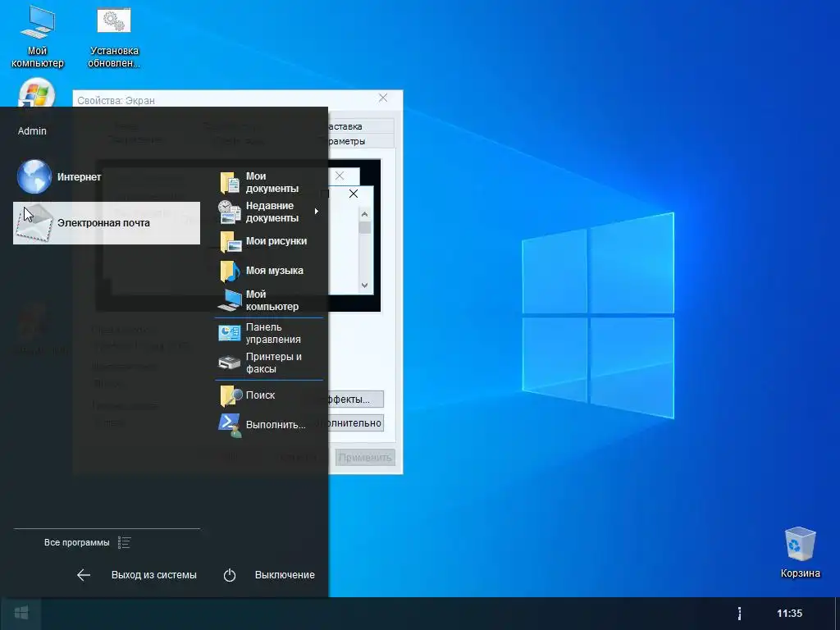Click the Windows logo desktop icon
The width and height of the screenshot is (840, 630).
[36, 94]
